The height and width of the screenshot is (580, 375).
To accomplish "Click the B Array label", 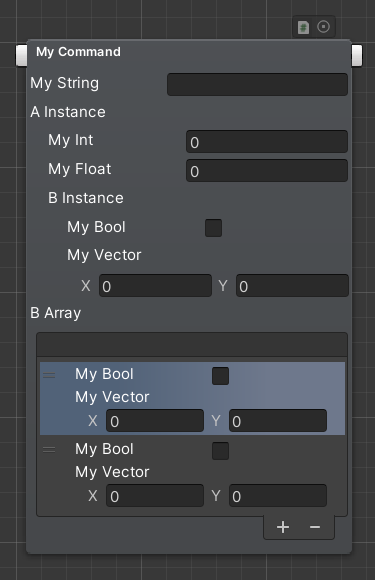I will click(55, 313).
